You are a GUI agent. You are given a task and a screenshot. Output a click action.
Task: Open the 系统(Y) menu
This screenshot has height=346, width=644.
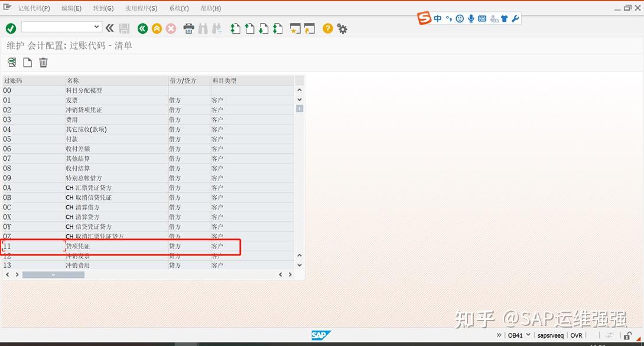(178, 8)
